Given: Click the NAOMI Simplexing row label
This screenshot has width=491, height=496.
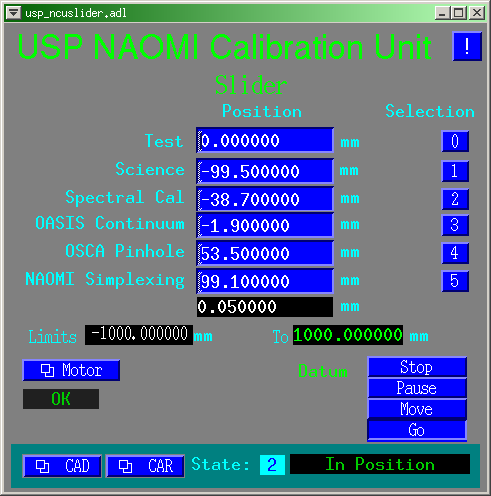Looking at the screenshot, I should [105, 279].
